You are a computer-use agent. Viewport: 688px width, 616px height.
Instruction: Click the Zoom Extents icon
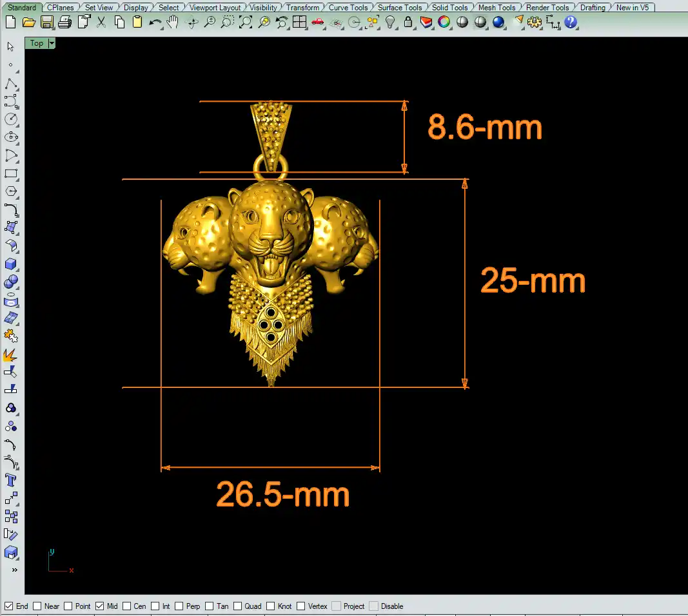pyautogui.click(x=245, y=23)
